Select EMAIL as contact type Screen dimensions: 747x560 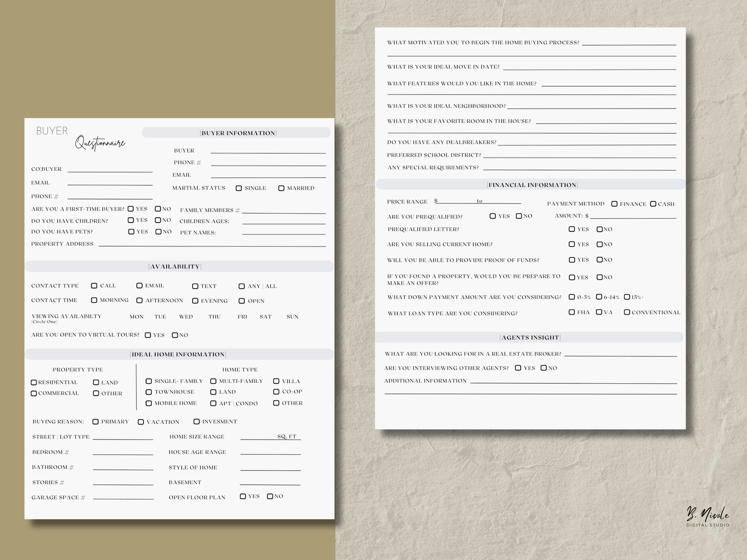(139, 286)
